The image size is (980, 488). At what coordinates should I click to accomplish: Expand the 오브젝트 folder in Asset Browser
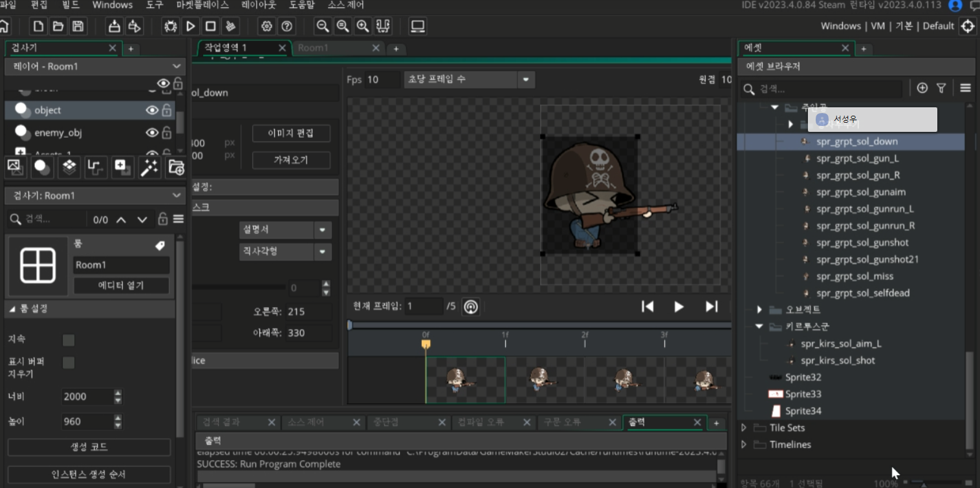click(x=760, y=310)
